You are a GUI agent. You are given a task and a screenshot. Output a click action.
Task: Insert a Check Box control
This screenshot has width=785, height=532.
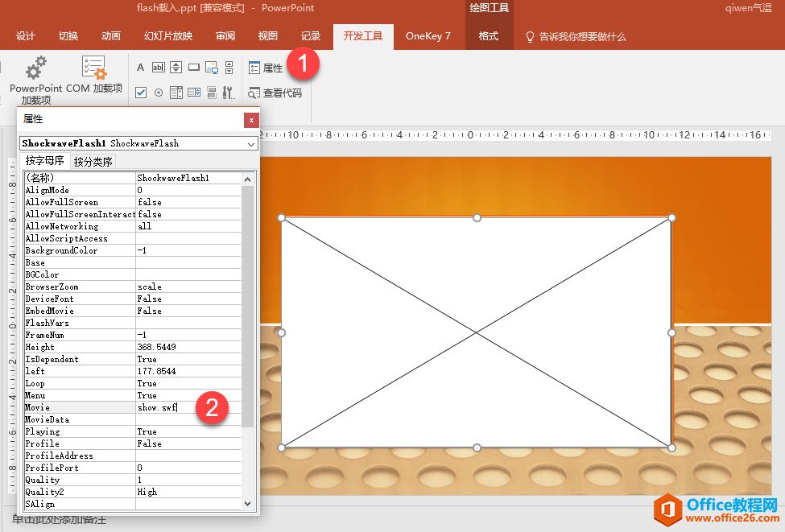tap(141, 93)
